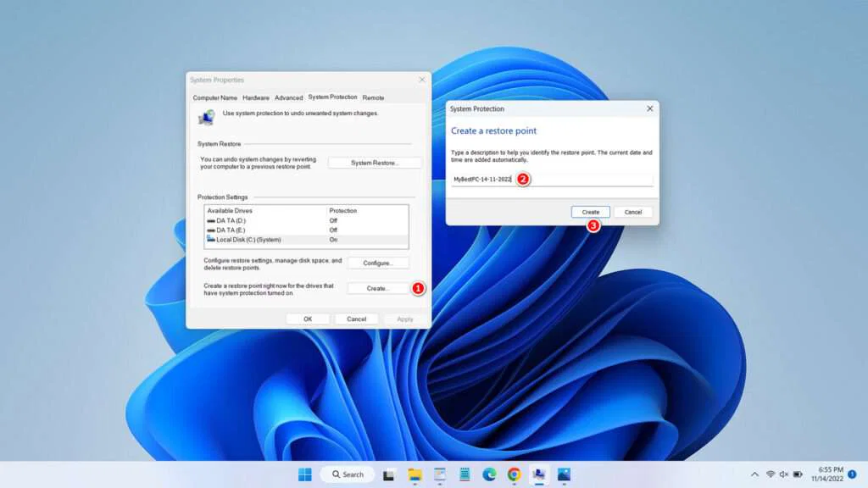This screenshot has height=488, width=868.
Task: Click the Wi-Fi icon in the system tray
Action: click(x=771, y=474)
